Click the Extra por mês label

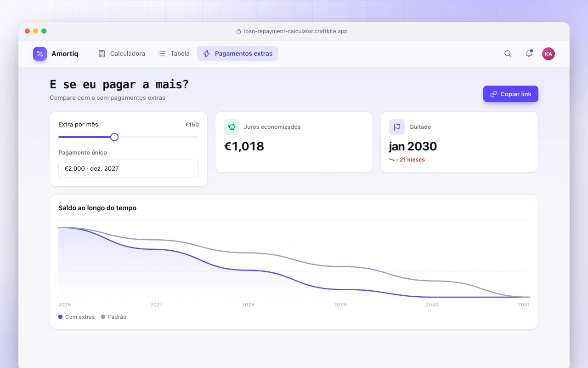(x=78, y=125)
